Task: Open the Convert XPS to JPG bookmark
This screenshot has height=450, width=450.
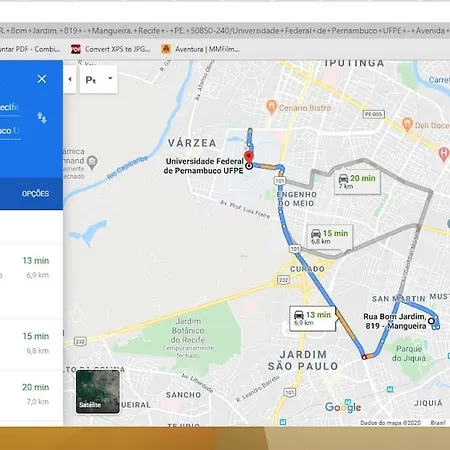Action: point(111,49)
